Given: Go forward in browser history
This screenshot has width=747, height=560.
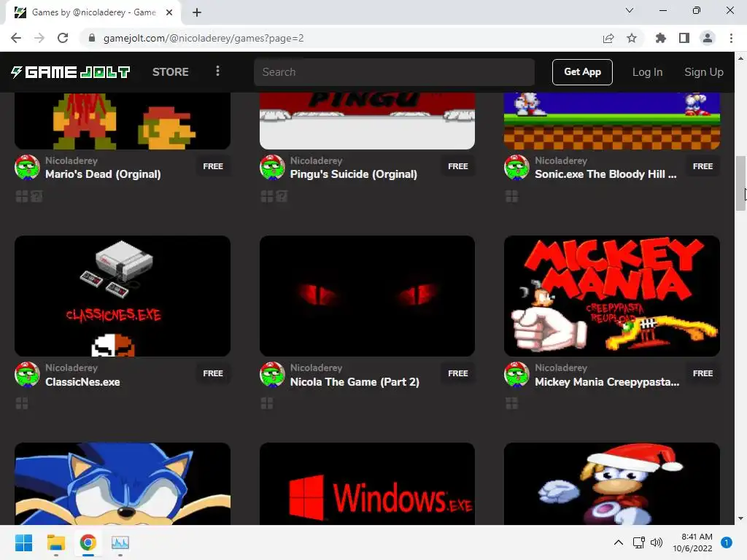Looking at the screenshot, I should point(39,38).
